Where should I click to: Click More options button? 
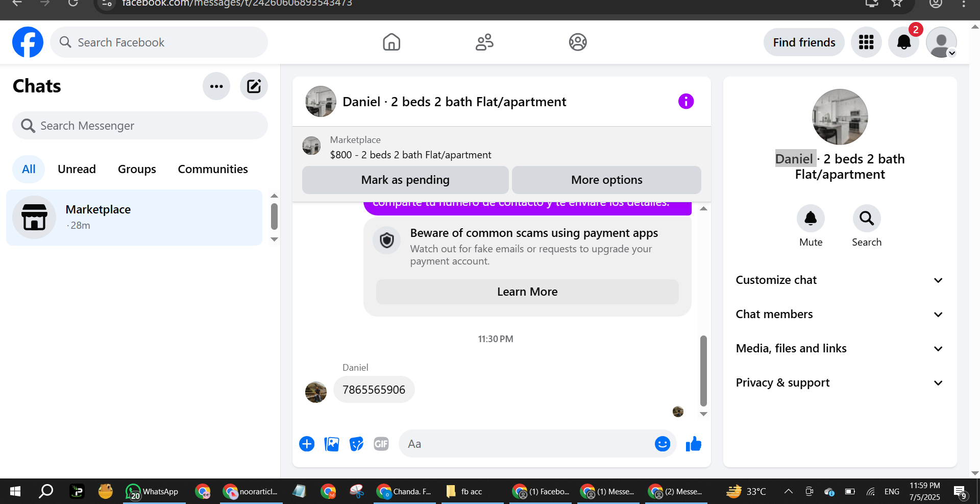click(x=606, y=180)
